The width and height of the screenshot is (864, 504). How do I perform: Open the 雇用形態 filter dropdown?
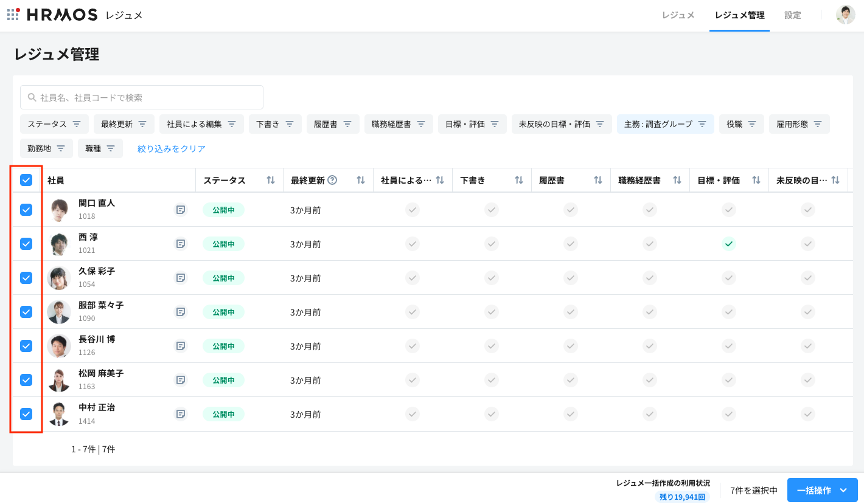[799, 124]
